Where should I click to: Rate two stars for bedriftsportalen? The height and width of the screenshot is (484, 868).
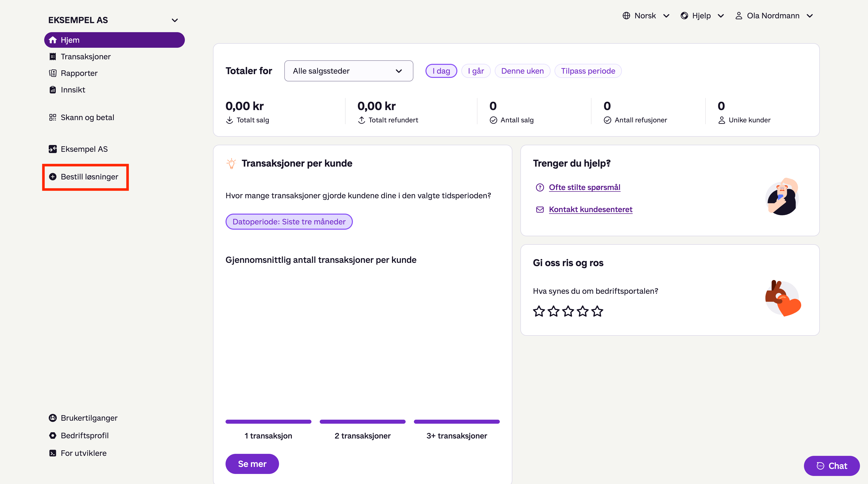553,311
